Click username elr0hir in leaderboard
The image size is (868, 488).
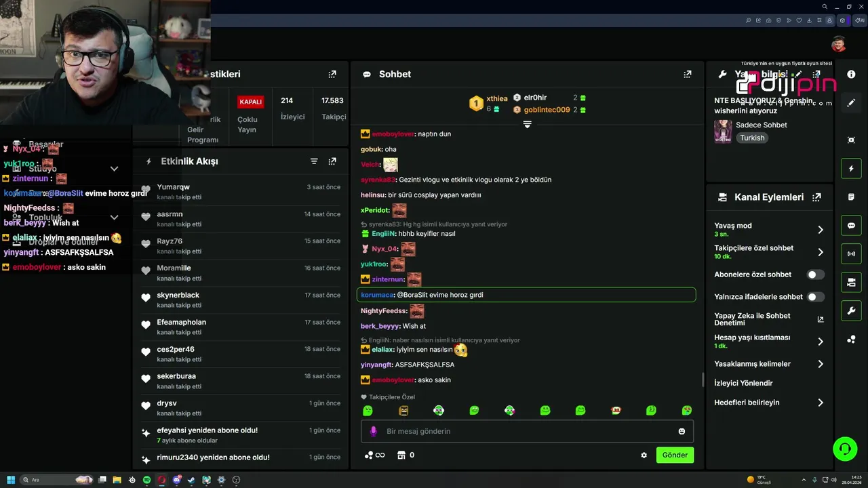click(x=535, y=98)
